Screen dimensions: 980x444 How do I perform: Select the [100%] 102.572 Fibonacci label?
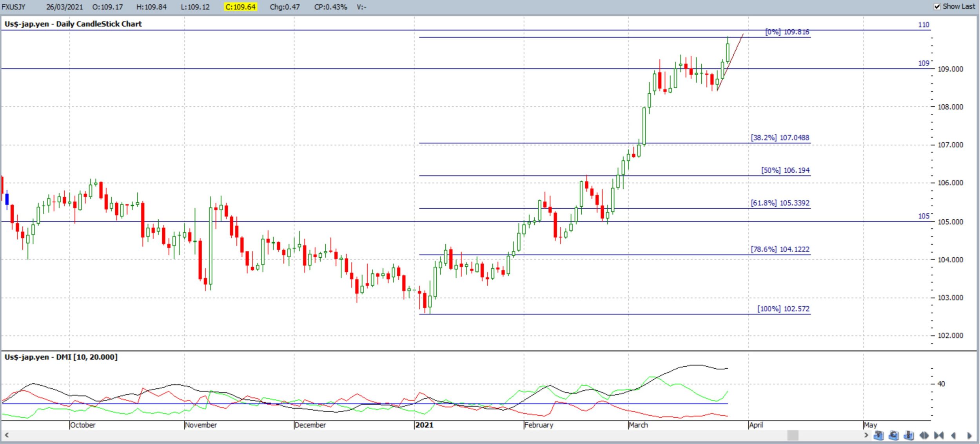click(783, 309)
